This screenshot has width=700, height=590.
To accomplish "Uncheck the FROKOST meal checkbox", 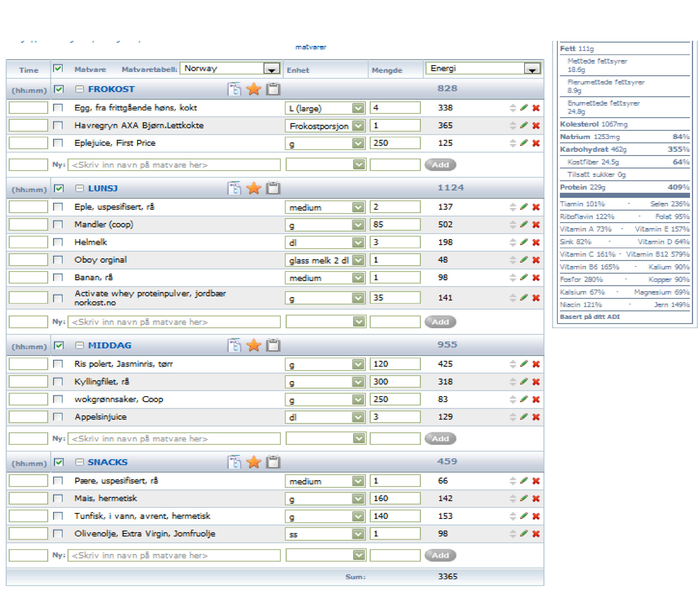I will (59, 89).
